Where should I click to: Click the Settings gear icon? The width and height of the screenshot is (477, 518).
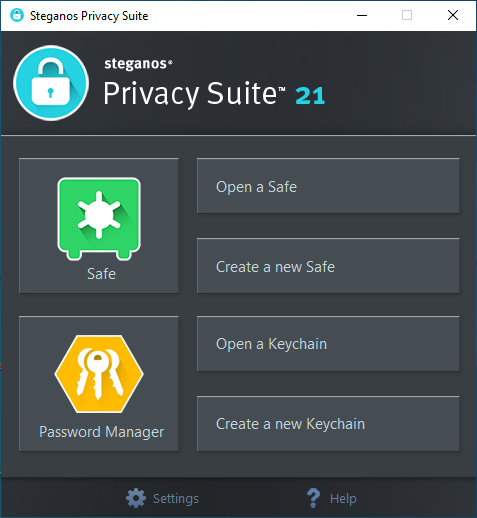pos(136,498)
